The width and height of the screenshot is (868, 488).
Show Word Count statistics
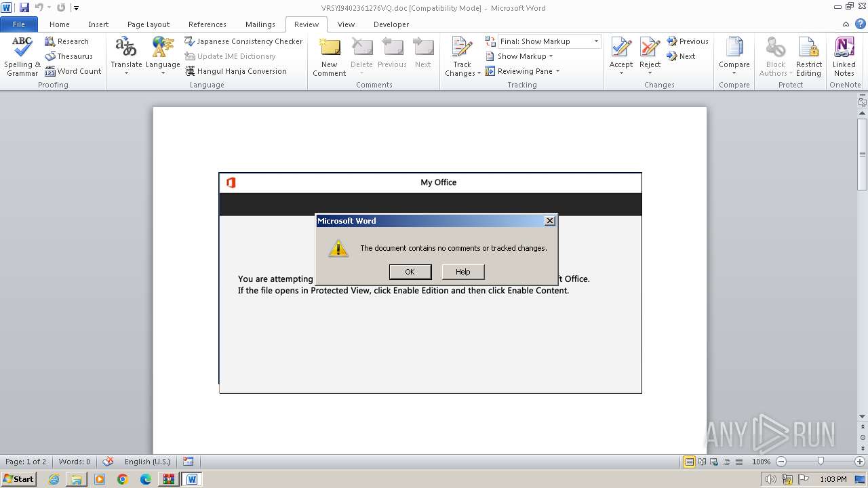pyautogui.click(x=73, y=71)
